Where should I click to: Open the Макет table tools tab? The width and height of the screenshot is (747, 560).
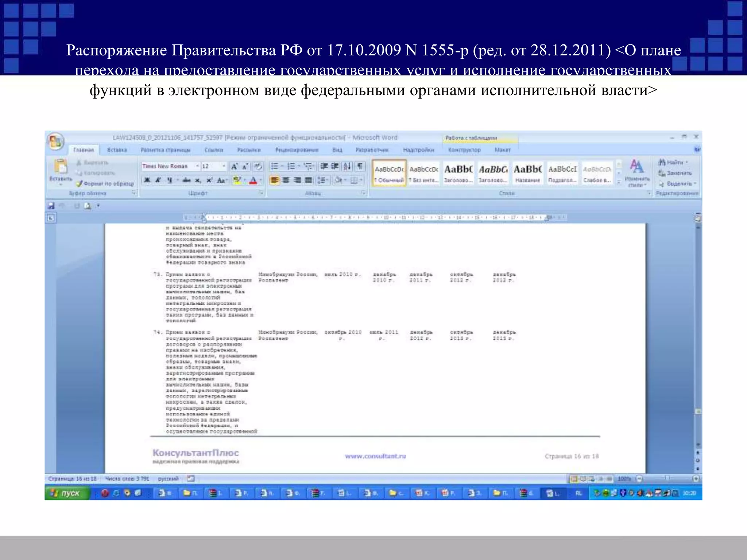[503, 150]
